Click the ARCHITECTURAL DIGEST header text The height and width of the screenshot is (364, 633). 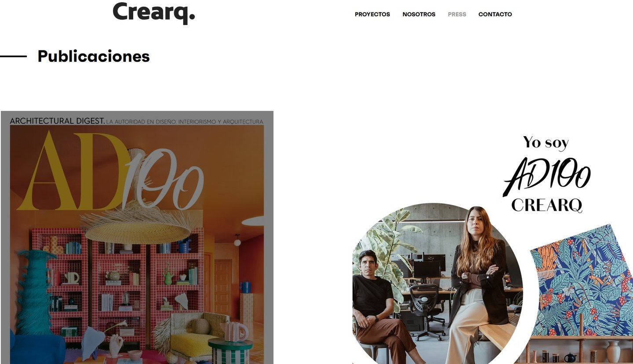pos(57,121)
